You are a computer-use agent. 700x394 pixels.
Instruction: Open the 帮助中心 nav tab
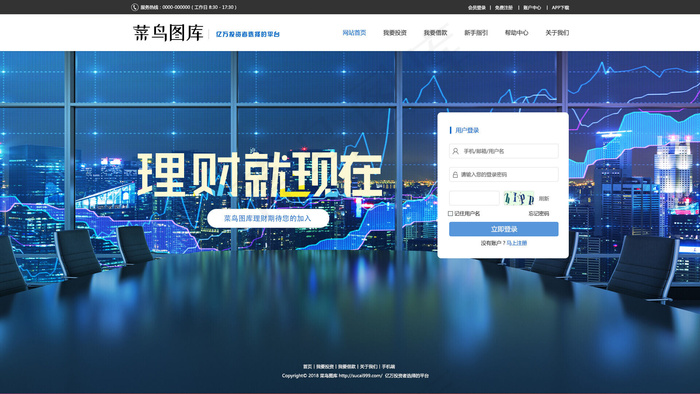[517, 33]
